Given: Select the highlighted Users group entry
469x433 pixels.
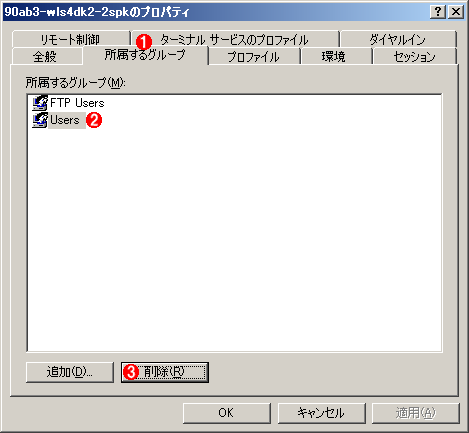Looking at the screenshot, I should coord(65,120).
